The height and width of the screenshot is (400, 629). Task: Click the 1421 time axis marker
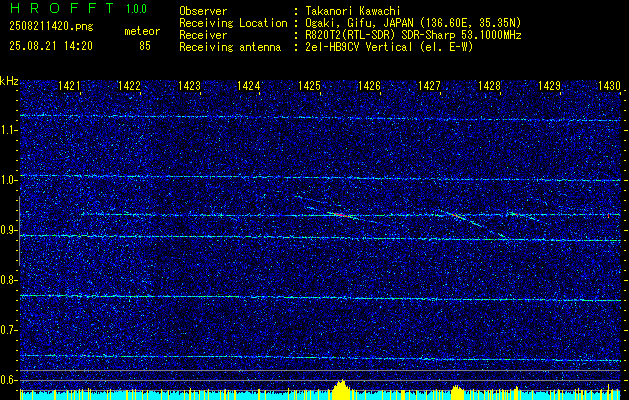(69, 85)
